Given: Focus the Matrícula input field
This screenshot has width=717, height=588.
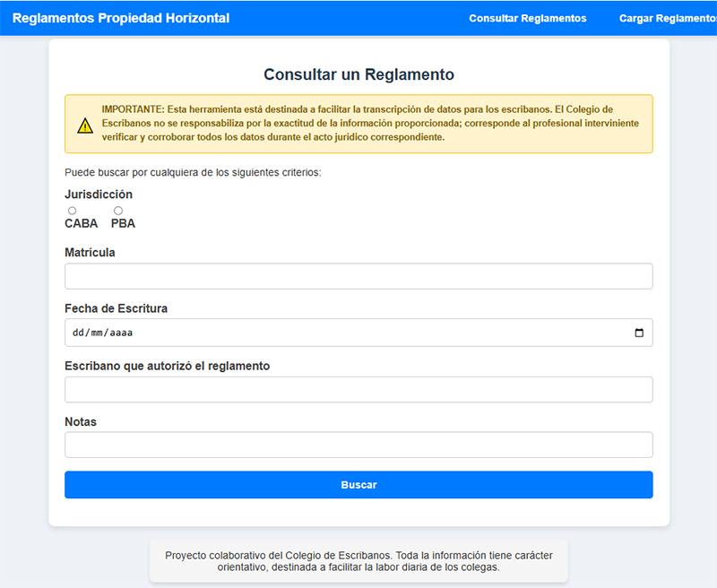Looking at the screenshot, I should point(358,276).
